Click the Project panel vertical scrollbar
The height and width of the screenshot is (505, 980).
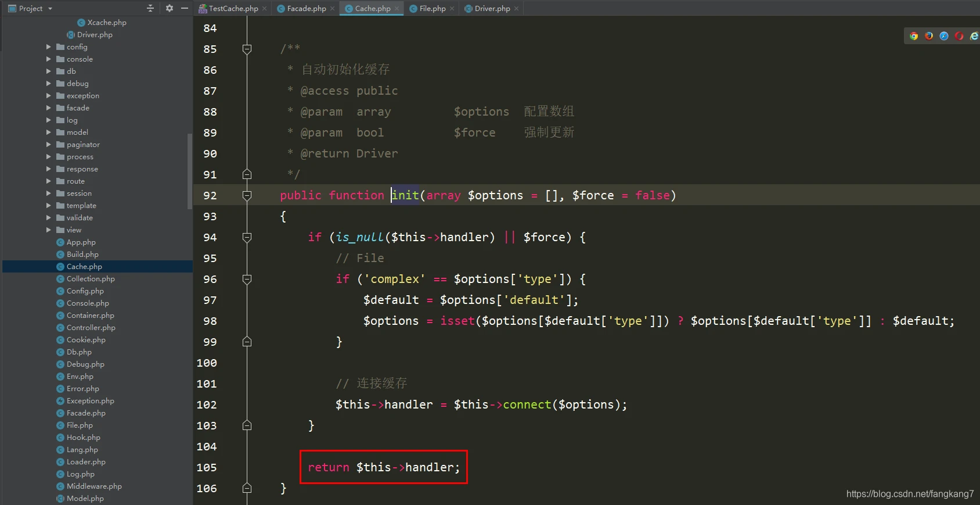pyautogui.click(x=189, y=171)
